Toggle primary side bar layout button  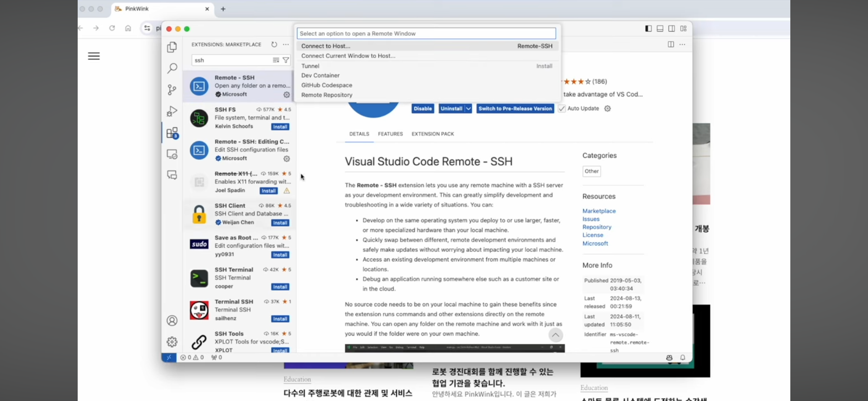tap(648, 29)
